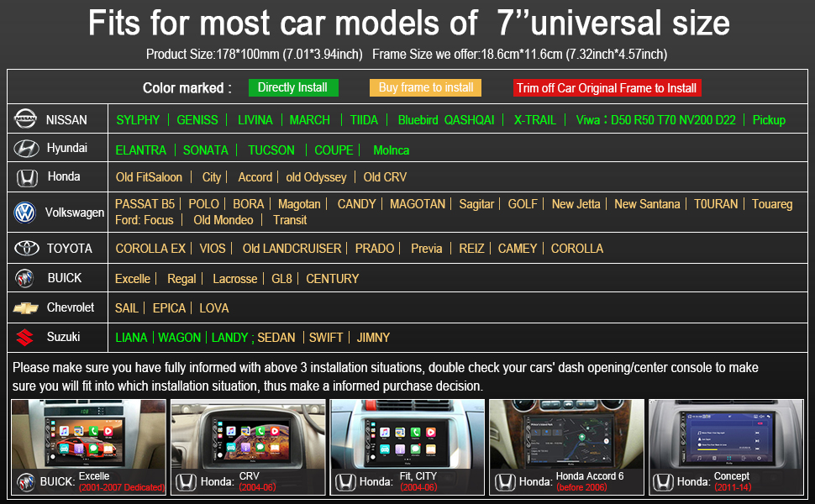
Task: Click the Buick logo in brand table
Action: 24,279
